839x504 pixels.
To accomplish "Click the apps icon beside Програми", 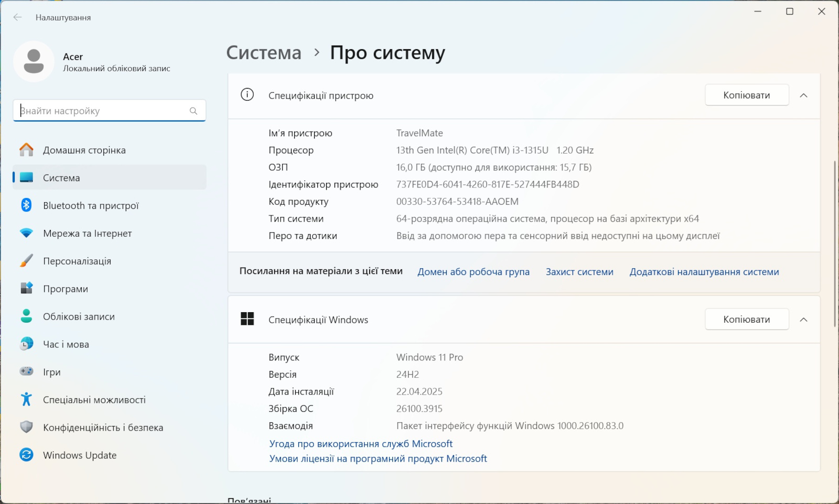I will pos(26,289).
